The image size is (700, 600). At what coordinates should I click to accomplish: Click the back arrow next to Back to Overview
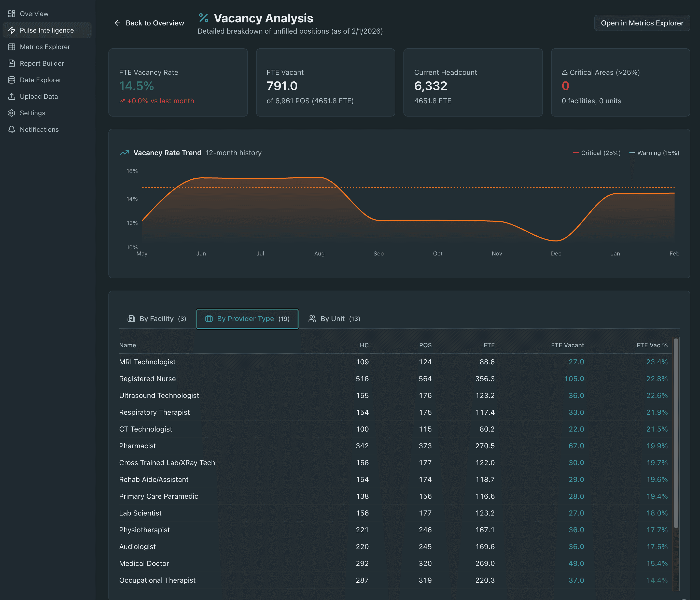coord(117,23)
